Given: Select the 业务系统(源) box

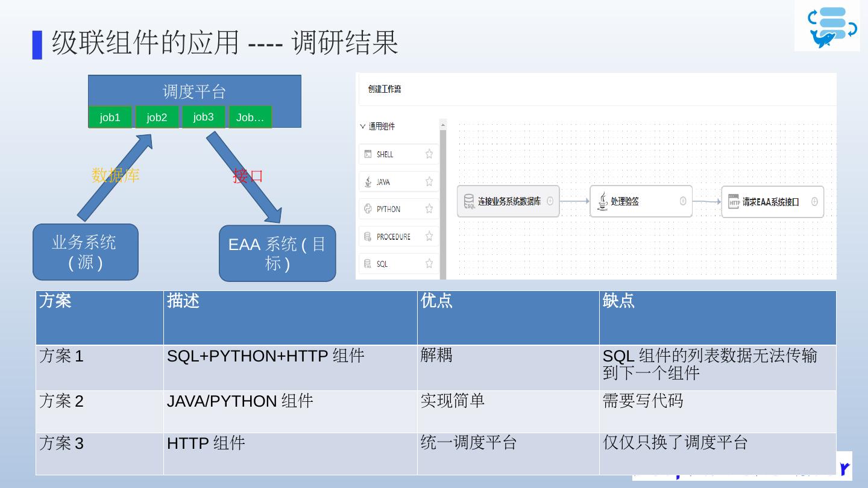Looking at the screenshot, I should tap(85, 252).
